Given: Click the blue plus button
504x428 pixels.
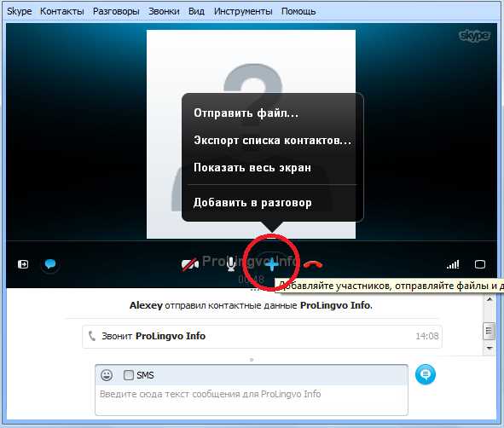Looking at the screenshot, I should [x=272, y=264].
